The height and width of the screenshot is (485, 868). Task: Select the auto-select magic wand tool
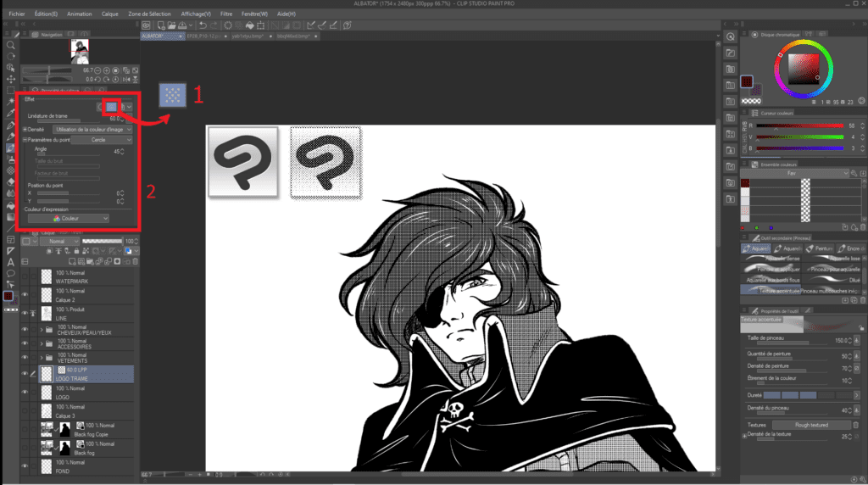point(10,102)
